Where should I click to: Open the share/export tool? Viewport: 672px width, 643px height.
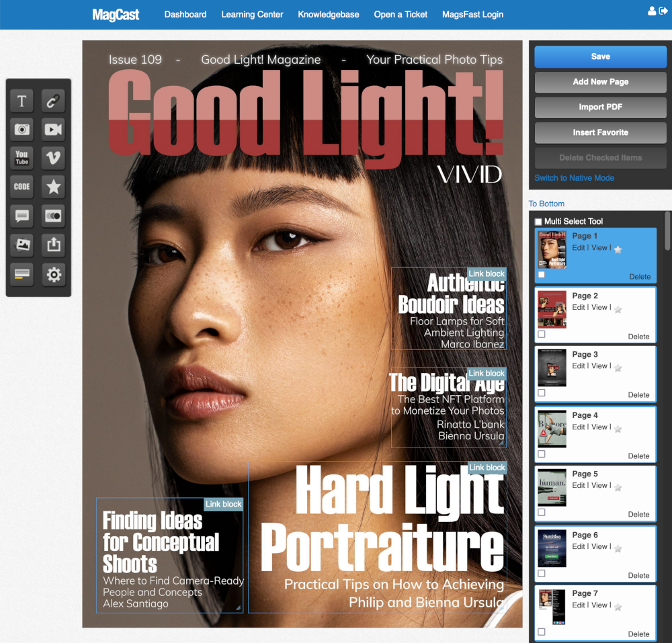[53, 245]
